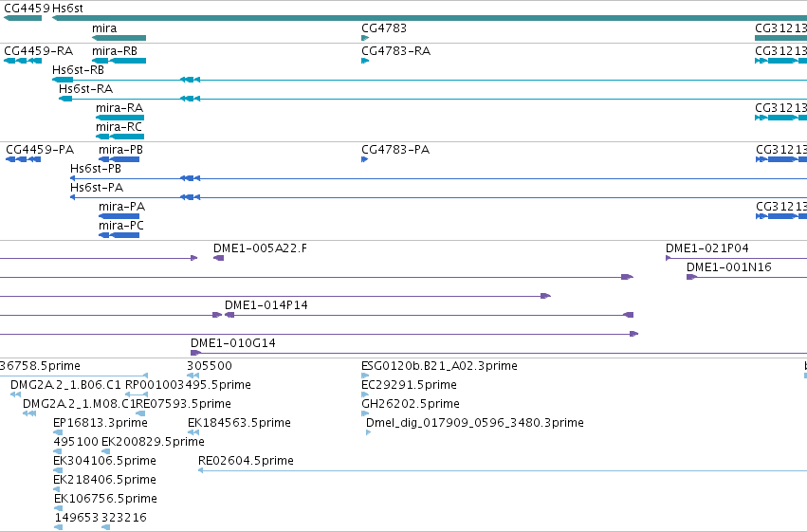Click the EK304106.5prime EST label
Screen dimensions: 807x532
tap(104, 462)
